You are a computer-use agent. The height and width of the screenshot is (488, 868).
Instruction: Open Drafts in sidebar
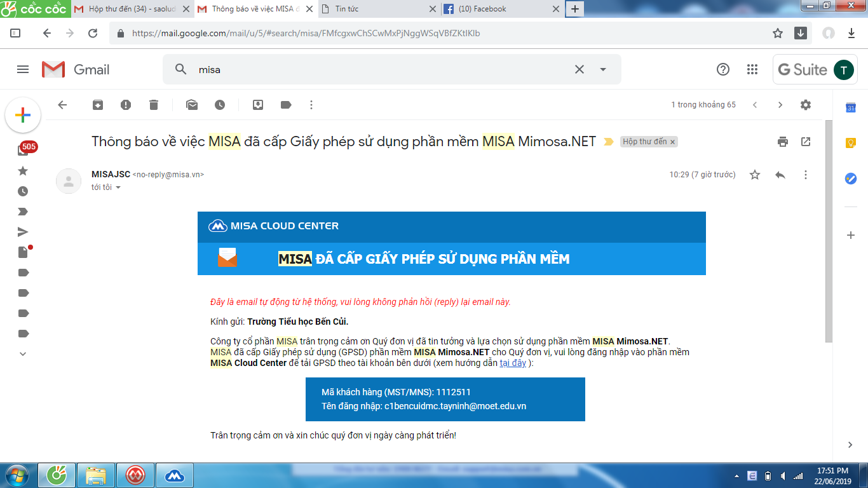point(24,252)
